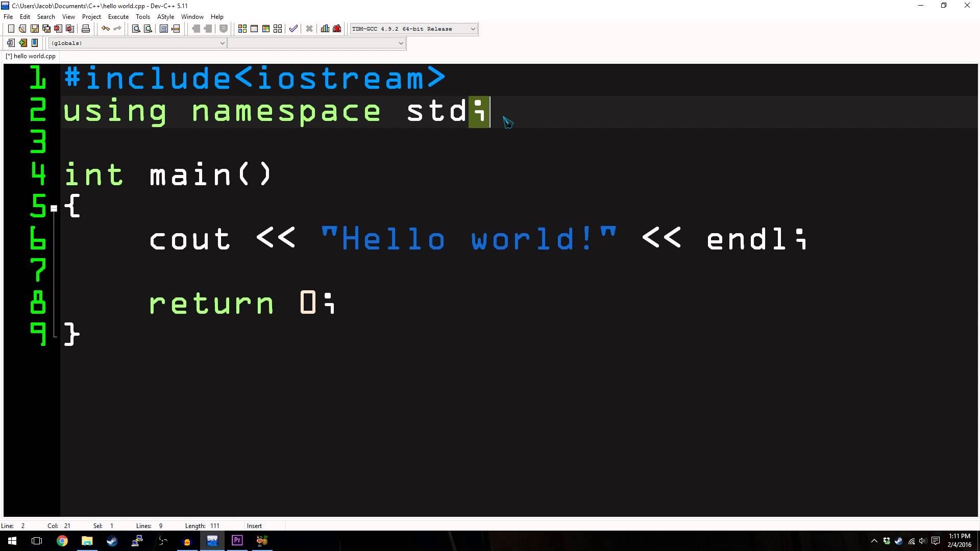This screenshot has height=551, width=980.
Task: Click the line number 6 gutter
Action: [37, 238]
